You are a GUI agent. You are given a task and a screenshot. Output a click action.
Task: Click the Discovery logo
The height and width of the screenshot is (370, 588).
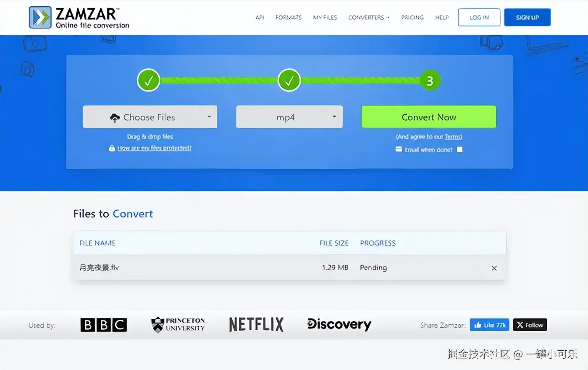(x=339, y=324)
